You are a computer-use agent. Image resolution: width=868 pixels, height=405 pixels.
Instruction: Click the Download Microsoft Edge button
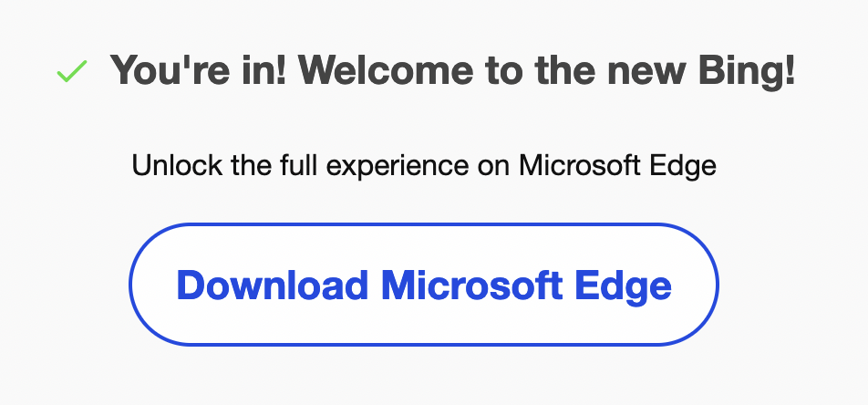(423, 285)
